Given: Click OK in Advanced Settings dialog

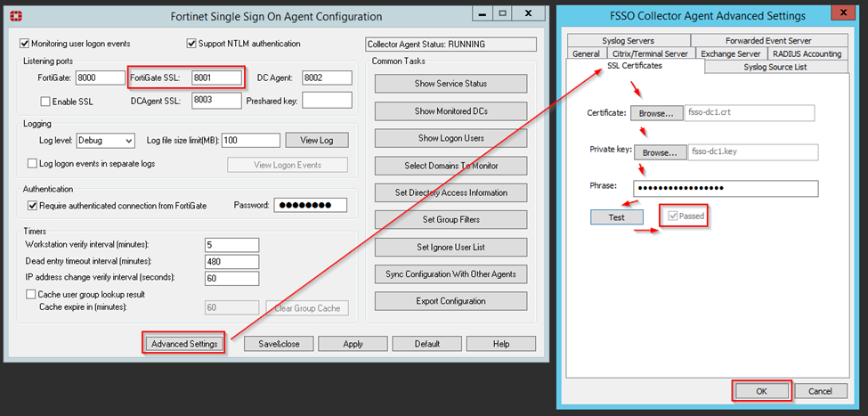Looking at the screenshot, I should point(761,391).
